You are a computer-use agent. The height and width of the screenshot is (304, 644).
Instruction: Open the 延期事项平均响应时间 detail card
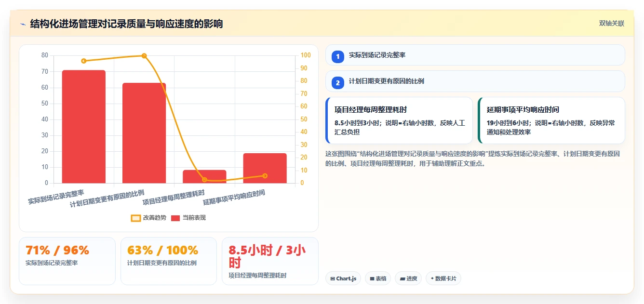click(551, 120)
